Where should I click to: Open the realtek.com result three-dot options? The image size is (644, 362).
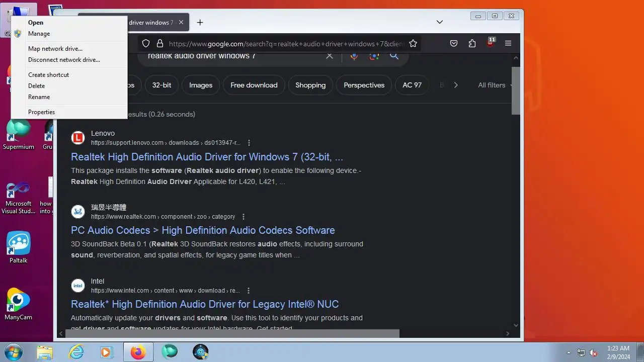coord(244,217)
